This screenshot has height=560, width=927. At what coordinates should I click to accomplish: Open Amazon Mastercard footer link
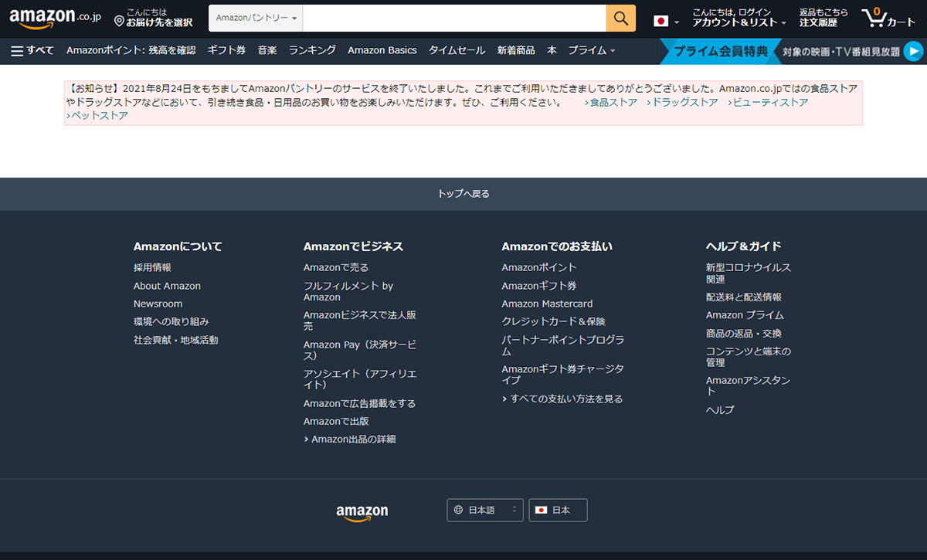[x=548, y=304]
